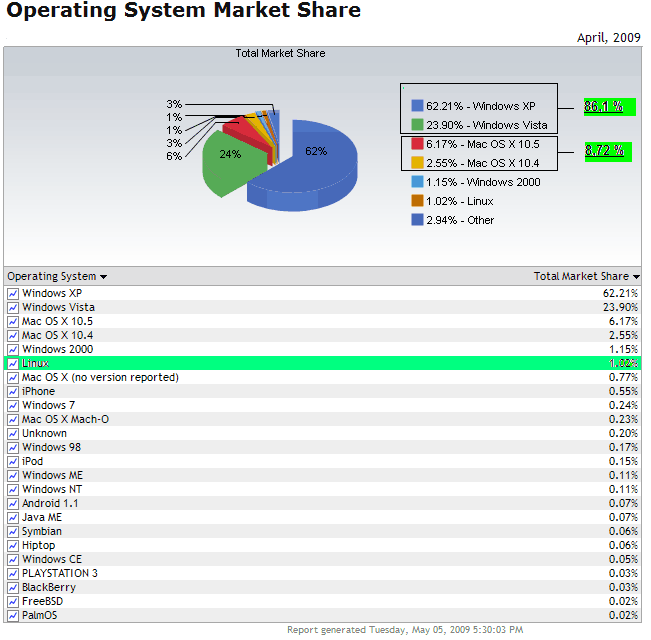This screenshot has width=651, height=640.
Task: Click the Android 1.1 row label
Action: click(50, 503)
